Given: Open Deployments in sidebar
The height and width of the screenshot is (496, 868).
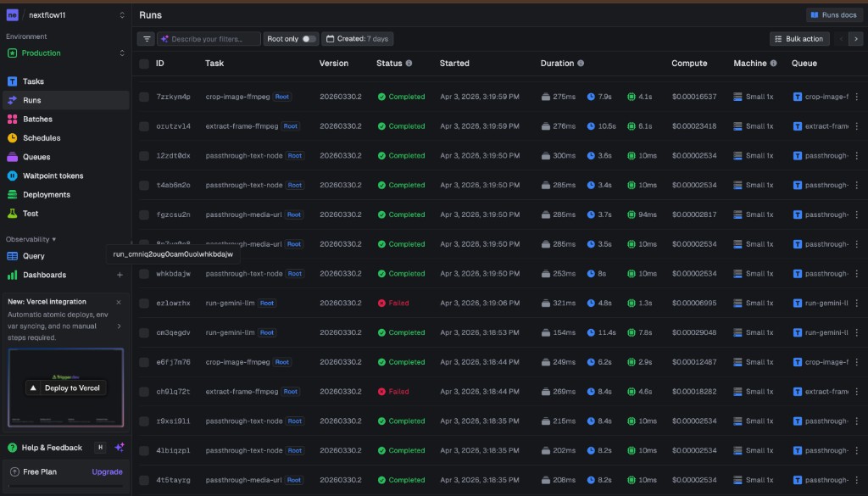Looking at the screenshot, I should tap(65, 194).
